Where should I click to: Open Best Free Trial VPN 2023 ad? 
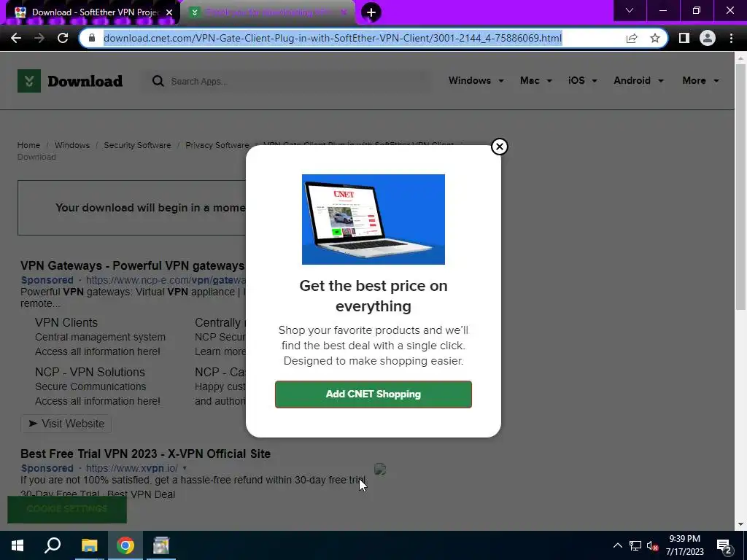[x=145, y=454]
